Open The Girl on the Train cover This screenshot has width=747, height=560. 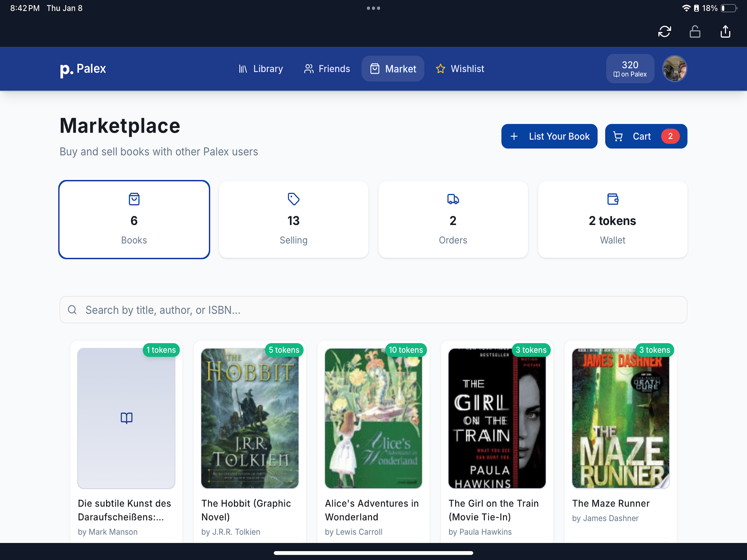pos(497,418)
